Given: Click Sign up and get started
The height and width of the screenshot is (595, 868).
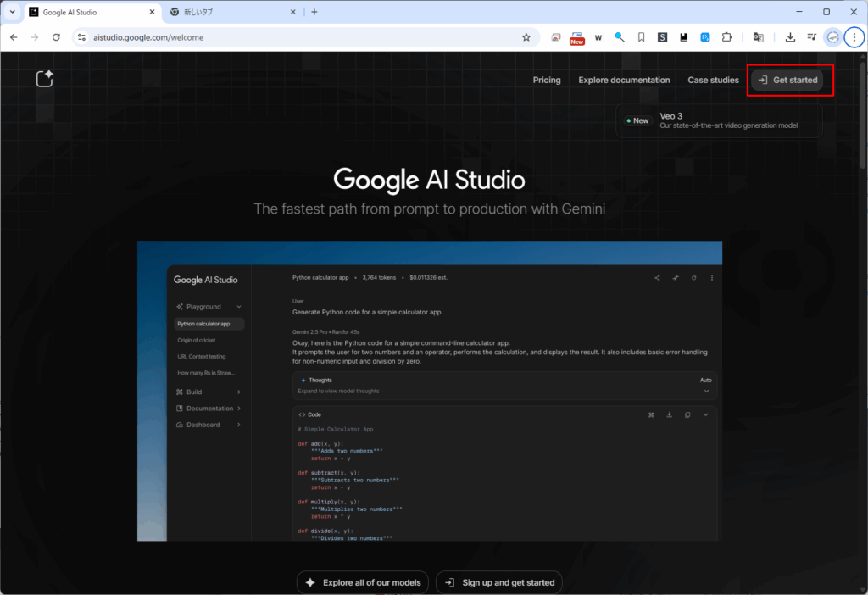Looking at the screenshot, I should (499, 582).
